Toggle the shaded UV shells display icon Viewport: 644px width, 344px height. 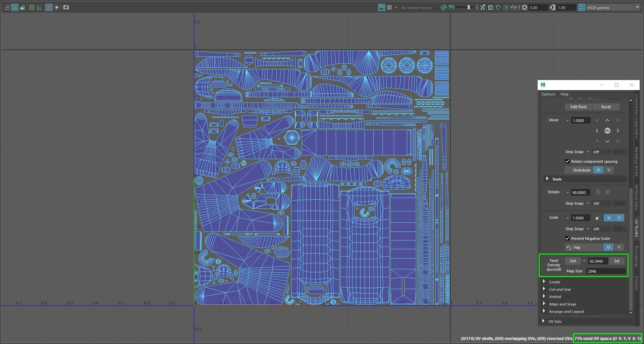click(14, 7)
